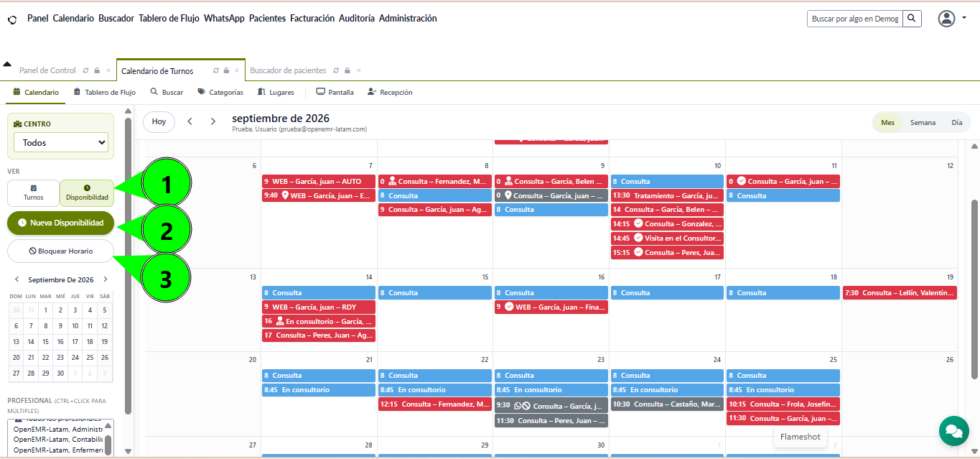Open the Administración menu
Viewport: 980px width, 459px height.
(408, 19)
